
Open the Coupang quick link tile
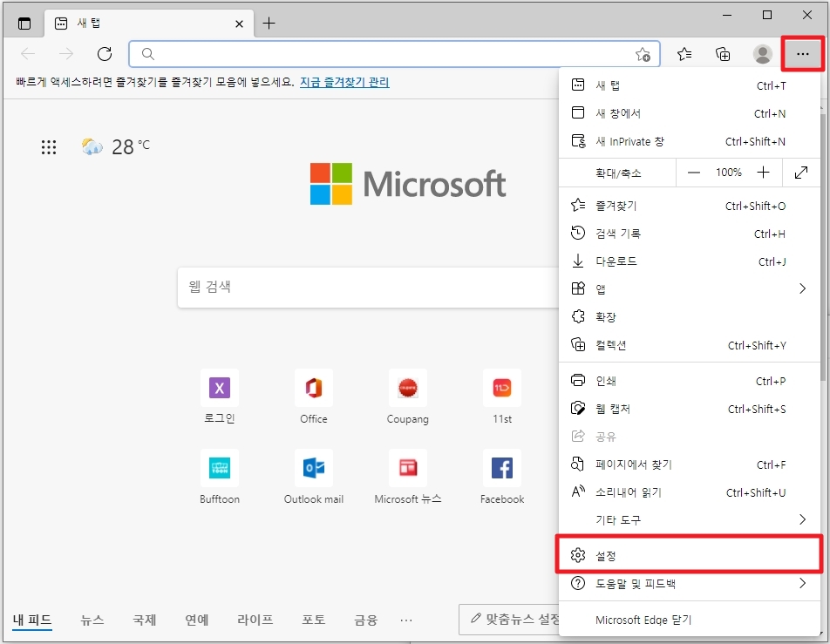(408, 397)
